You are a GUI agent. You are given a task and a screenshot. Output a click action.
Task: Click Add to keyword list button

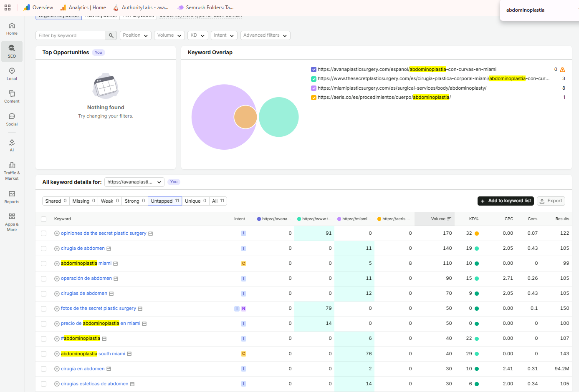pos(506,201)
